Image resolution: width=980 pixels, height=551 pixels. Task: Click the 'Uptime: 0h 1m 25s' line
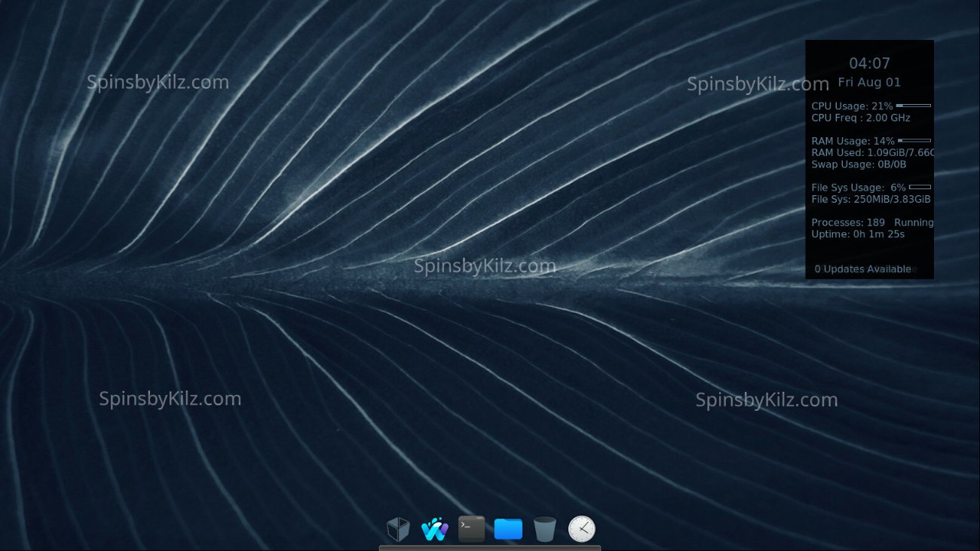858,234
